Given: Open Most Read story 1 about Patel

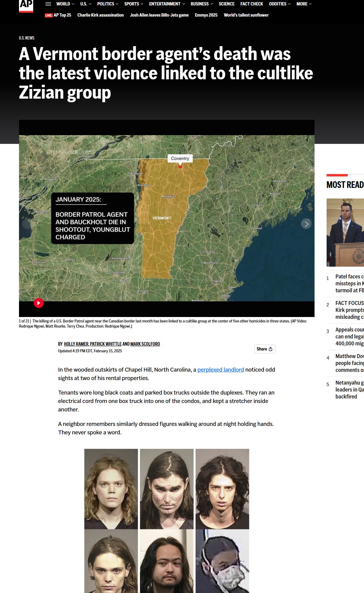Looking at the screenshot, I should click(350, 284).
